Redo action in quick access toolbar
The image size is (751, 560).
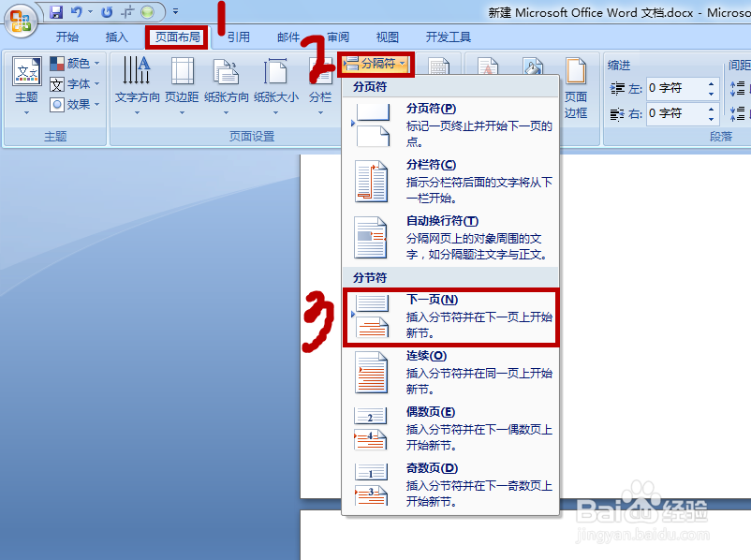107,12
